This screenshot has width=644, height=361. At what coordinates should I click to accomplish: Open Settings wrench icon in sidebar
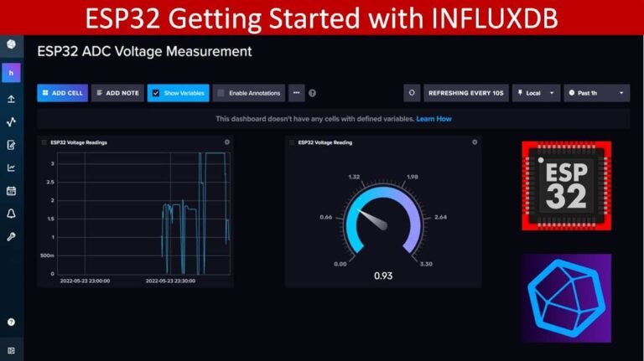tap(11, 237)
